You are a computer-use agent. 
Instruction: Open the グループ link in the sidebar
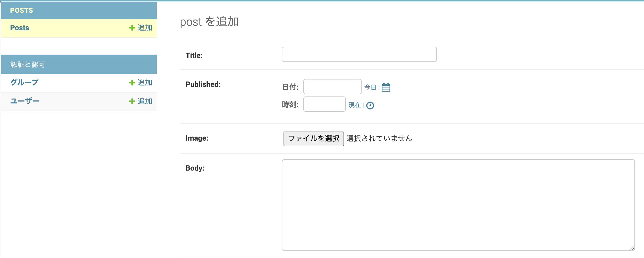coord(24,82)
